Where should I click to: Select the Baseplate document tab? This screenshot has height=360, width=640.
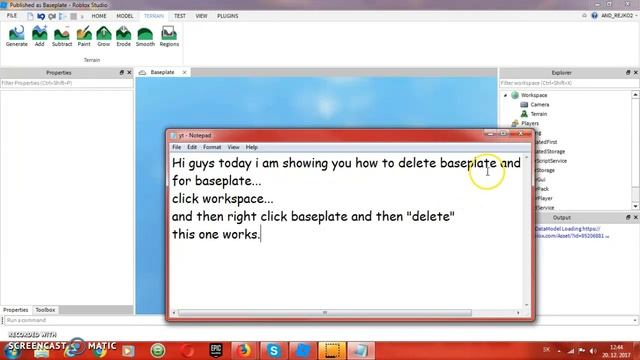click(x=162, y=72)
